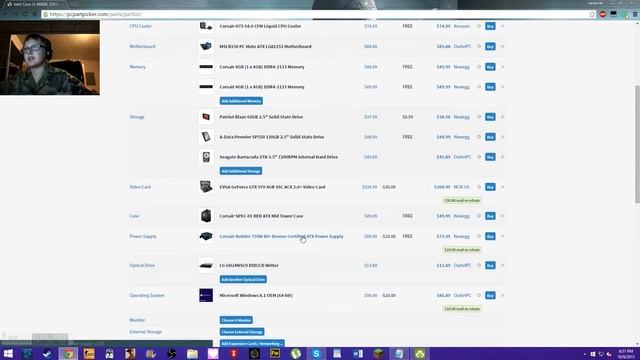Click the Chrome icon in the taskbar
Viewport: 640px width, 360px height.
[x=68, y=353]
